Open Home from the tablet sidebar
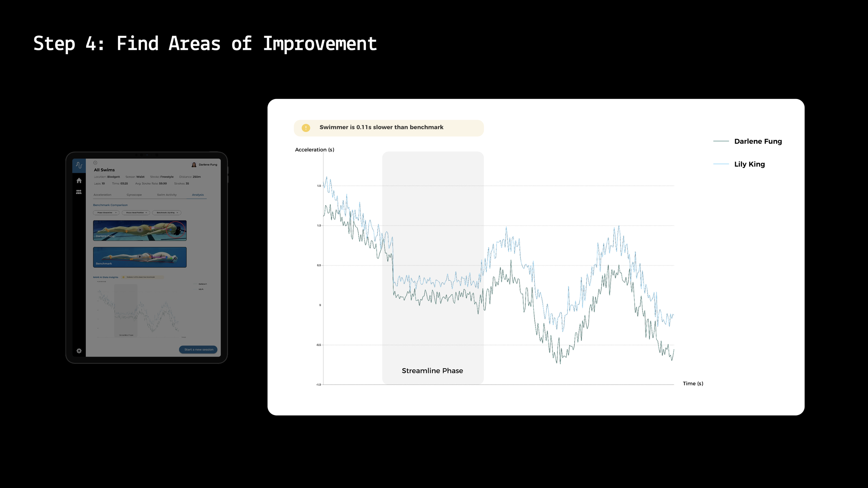The width and height of the screenshot is (868, 488). coord(79,180)
